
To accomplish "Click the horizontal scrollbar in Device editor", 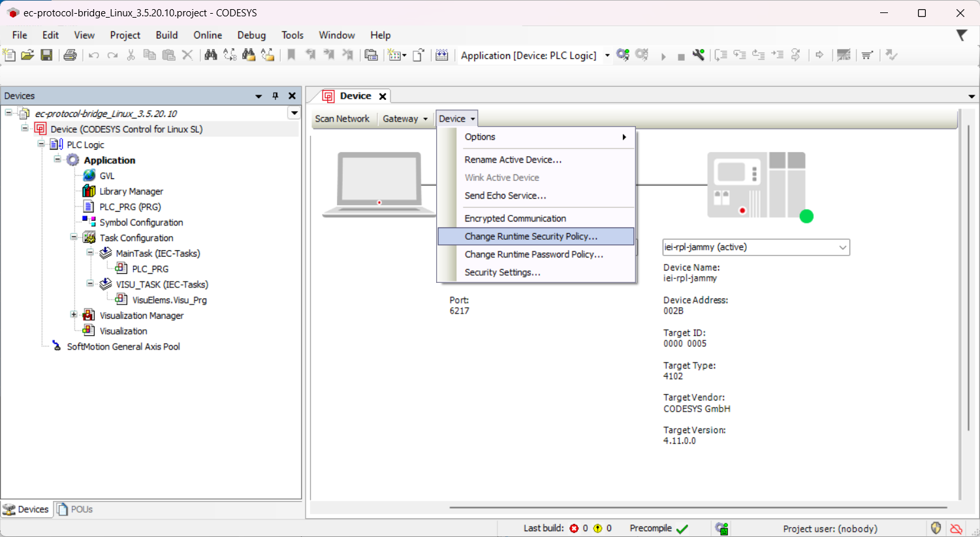I will [698, 507].
